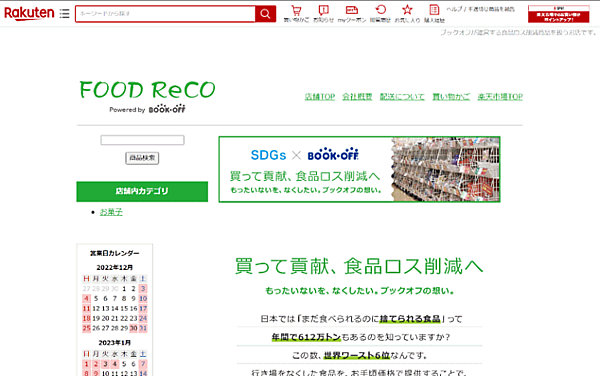Click the highlighted text 世界ワースト6位
The width and height of the screenshot is (600, 376).
point(357,355)
